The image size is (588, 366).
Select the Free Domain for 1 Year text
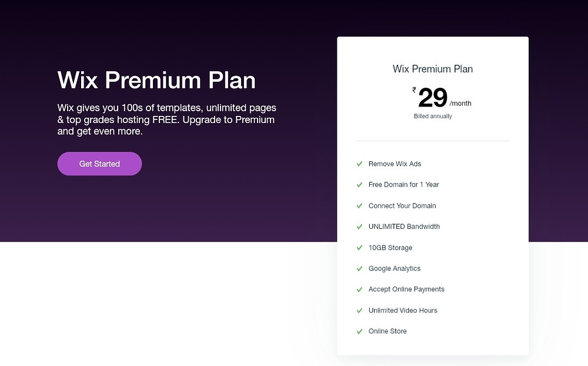[404, 185]
